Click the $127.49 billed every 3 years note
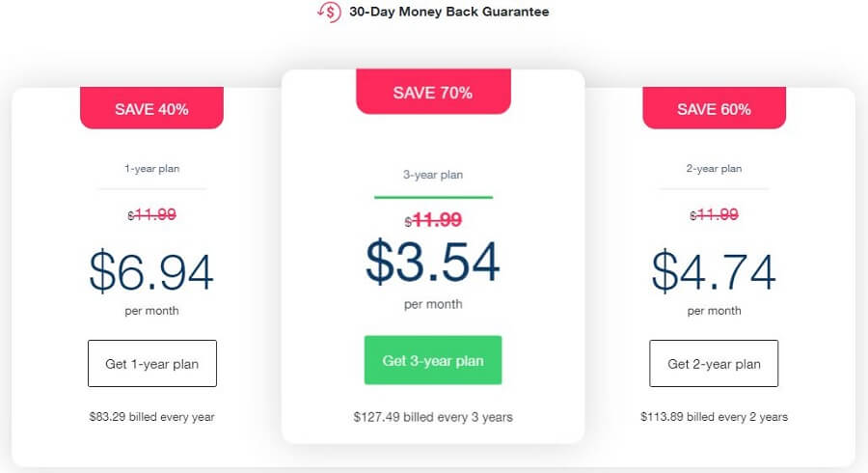Viewport: 868px width, 473px height. pos(433,416)
